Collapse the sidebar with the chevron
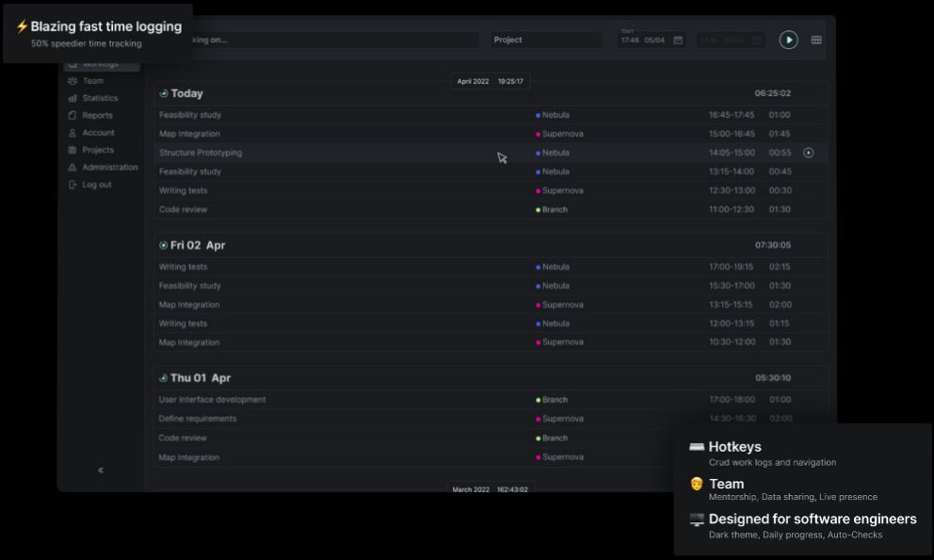The height and width of the screenshot is (560, 934). coord(100,470)
